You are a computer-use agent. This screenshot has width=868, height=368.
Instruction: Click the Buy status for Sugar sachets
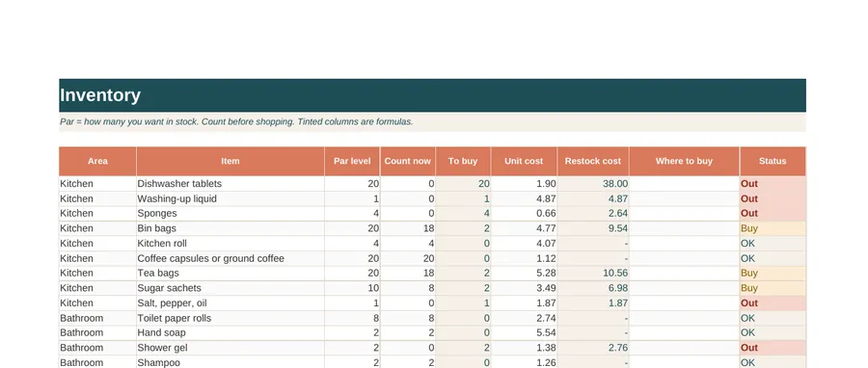[773, 288]
